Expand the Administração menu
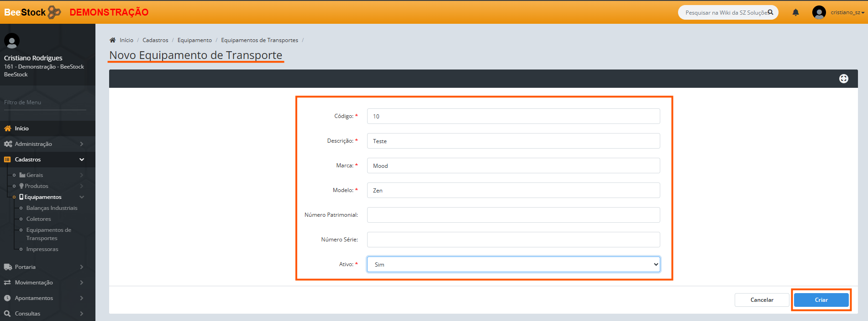 click(x=33, y=144)
